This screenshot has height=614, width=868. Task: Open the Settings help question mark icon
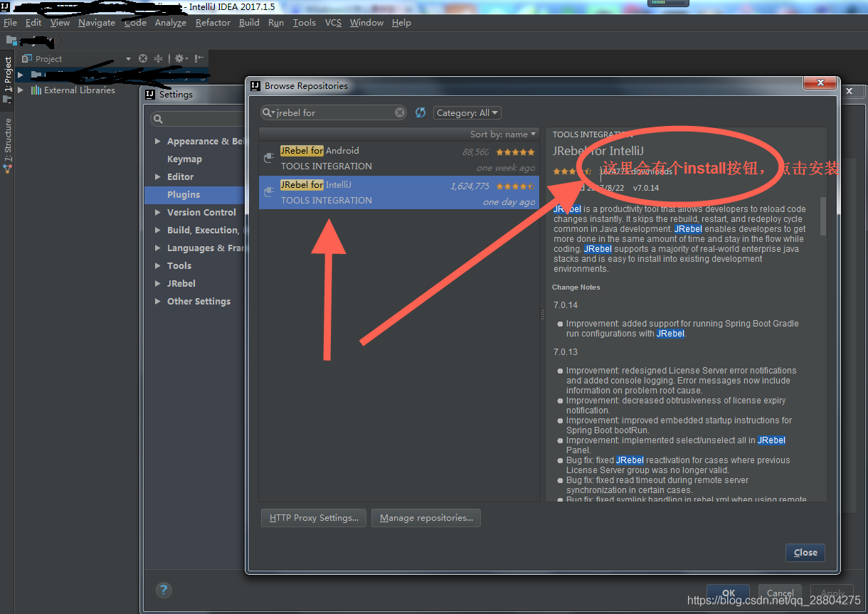coord(164,590)
